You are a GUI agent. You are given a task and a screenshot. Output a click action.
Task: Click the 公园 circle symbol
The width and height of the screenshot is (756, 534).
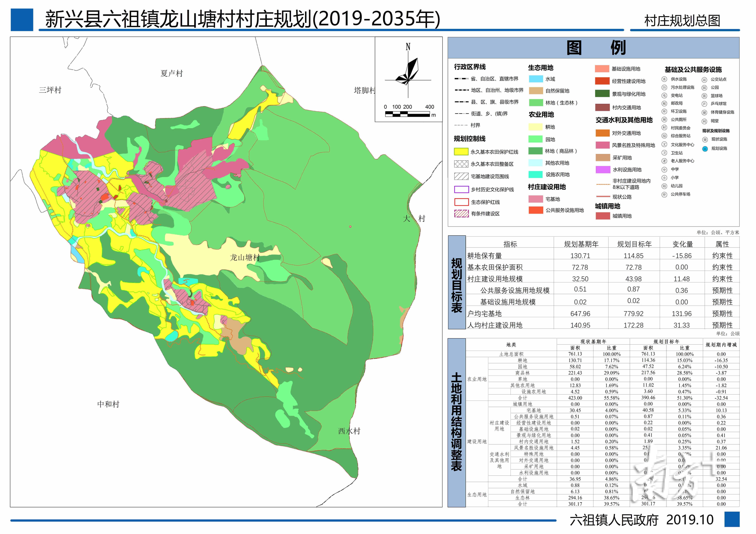point(704,88)
